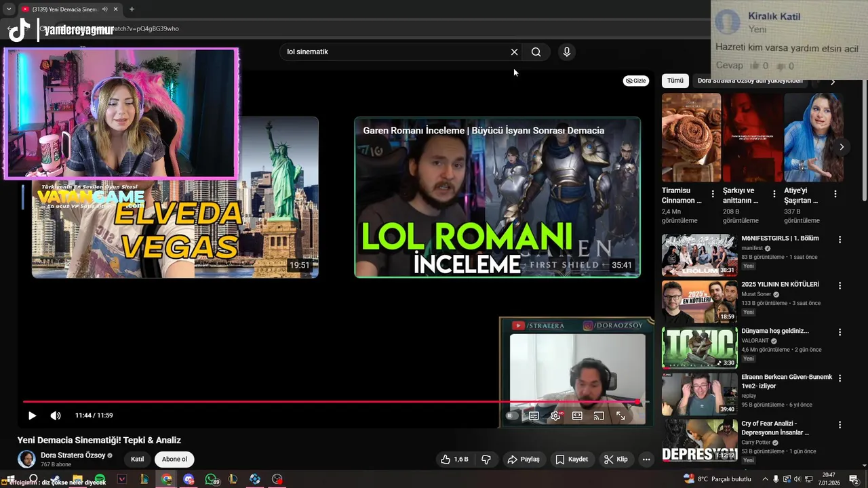Open '2025 YILININ EN KÖTÜLERİ' video title

pyautogui.click(x=780, y=285)
